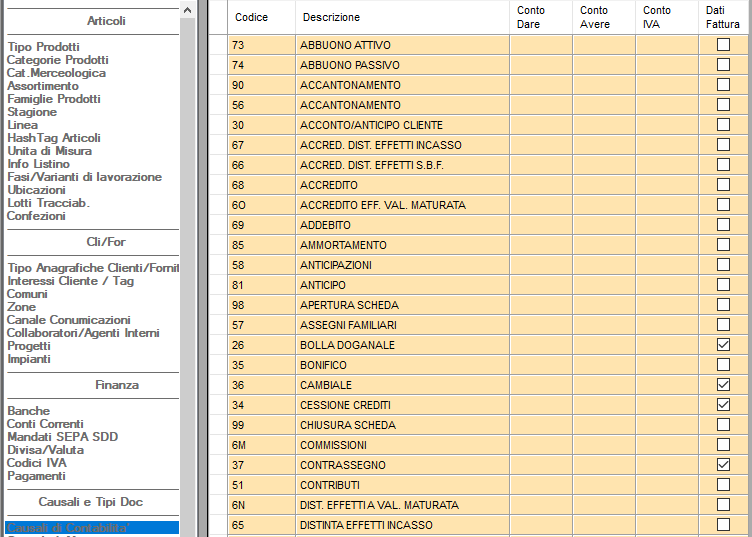Image resolution: width=752 pixels, height=537 pixels.
Task: Sort by Descrizione column header
Action: click(331, 17)
